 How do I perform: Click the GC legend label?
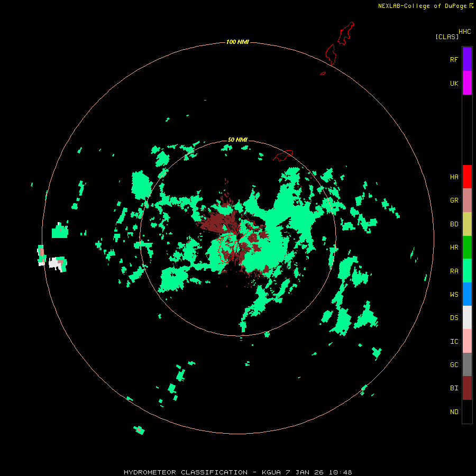pos(454,365)
